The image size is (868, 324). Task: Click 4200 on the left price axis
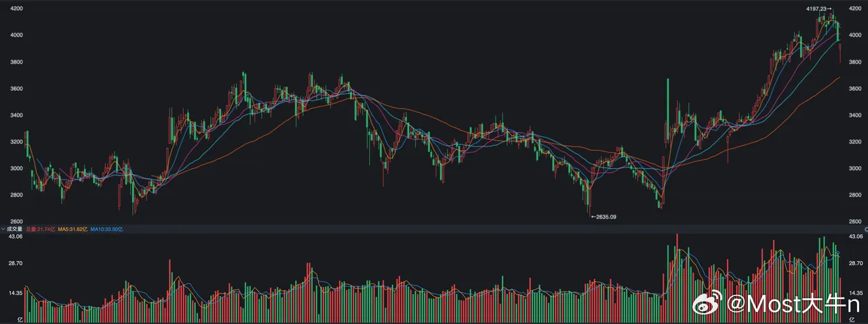coord(14,8)
